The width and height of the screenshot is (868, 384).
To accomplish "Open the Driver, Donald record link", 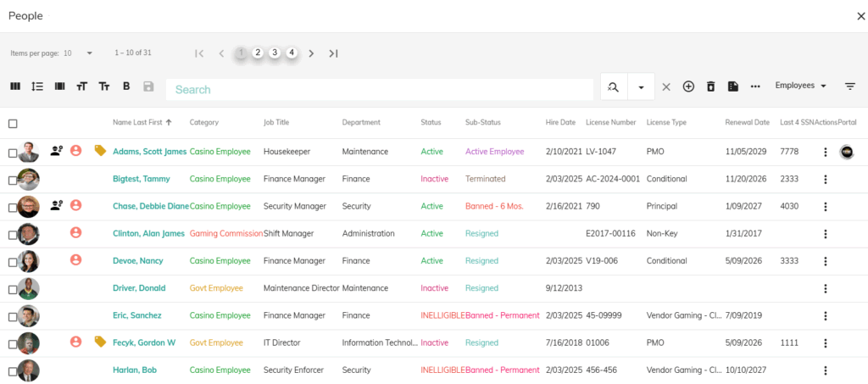I will point(139,288).
